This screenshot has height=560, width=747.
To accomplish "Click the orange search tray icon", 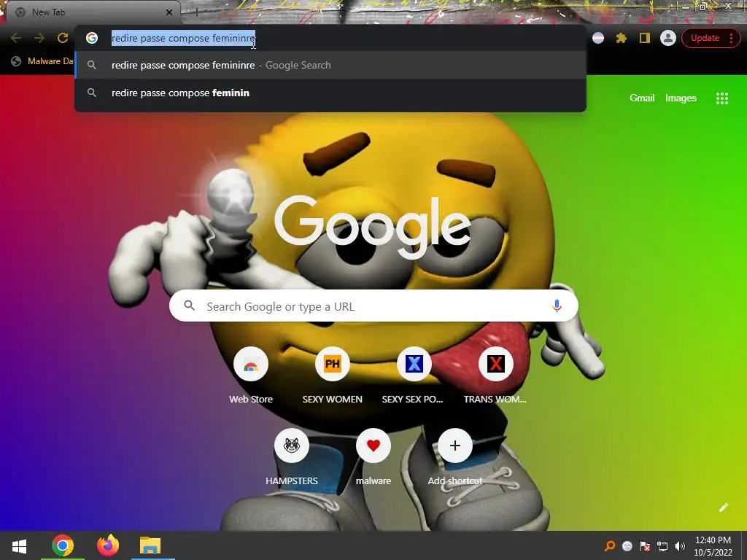I will point(609,546).
